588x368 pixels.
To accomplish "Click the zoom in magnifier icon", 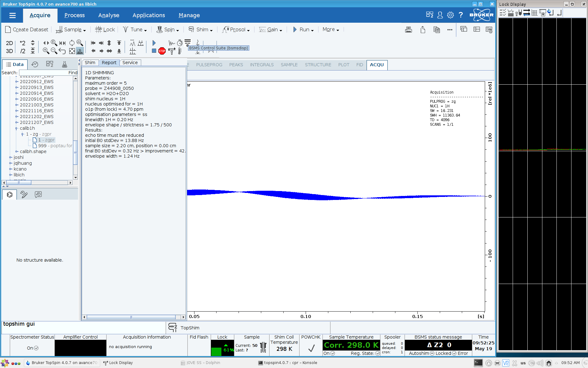I will point(46,51).
